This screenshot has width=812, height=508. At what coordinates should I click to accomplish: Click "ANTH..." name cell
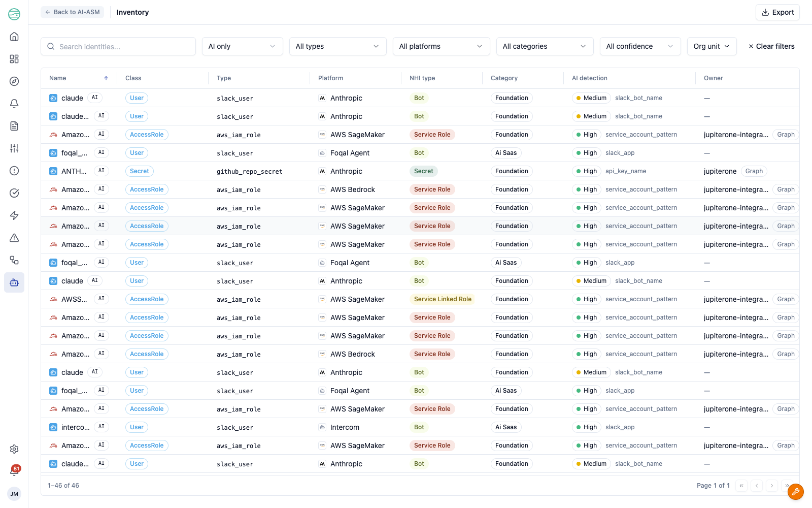coord(74,171)
